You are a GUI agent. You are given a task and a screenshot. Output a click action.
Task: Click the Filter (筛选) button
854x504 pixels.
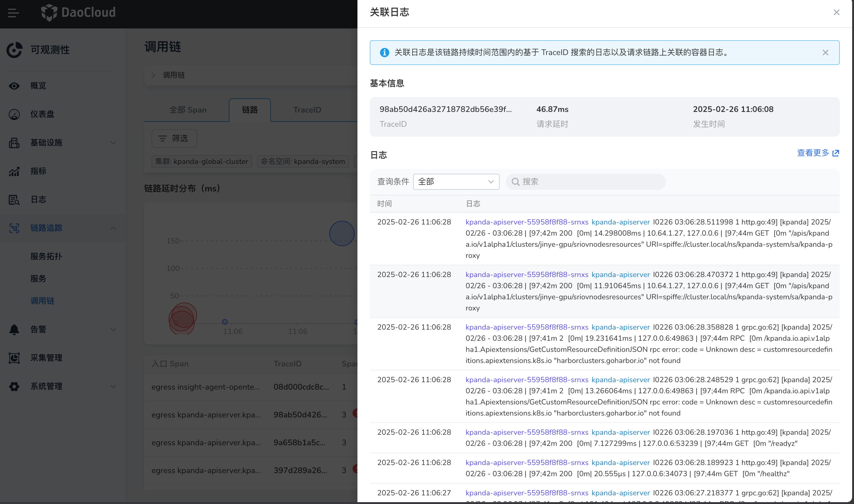pyautogui.click(x=174, y=139)
